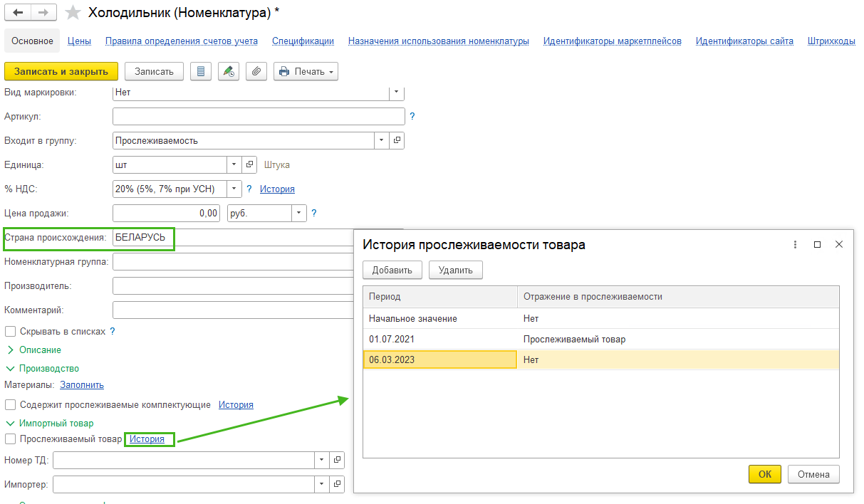The height and width of the screenshot is (504, 864).
Task: Collapse the Производство section
Action: tap(43, 369)
